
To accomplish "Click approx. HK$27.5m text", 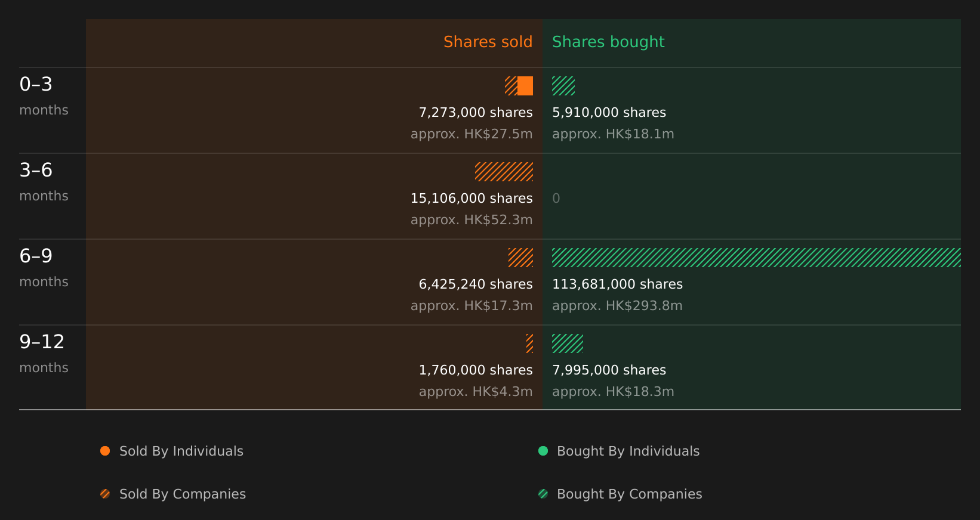I will [471, 134].
